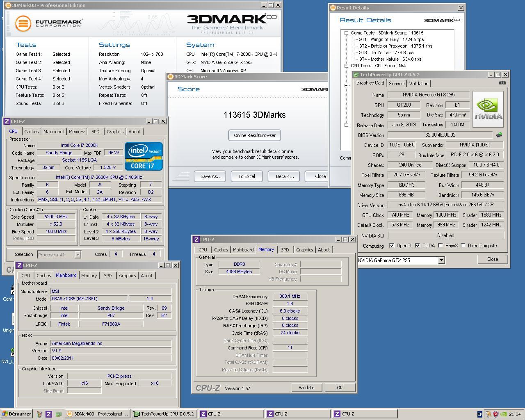Click the tray icon left of red shield
Screen dimensions: 525x420
pyautogui.click(x=488, y=414)
